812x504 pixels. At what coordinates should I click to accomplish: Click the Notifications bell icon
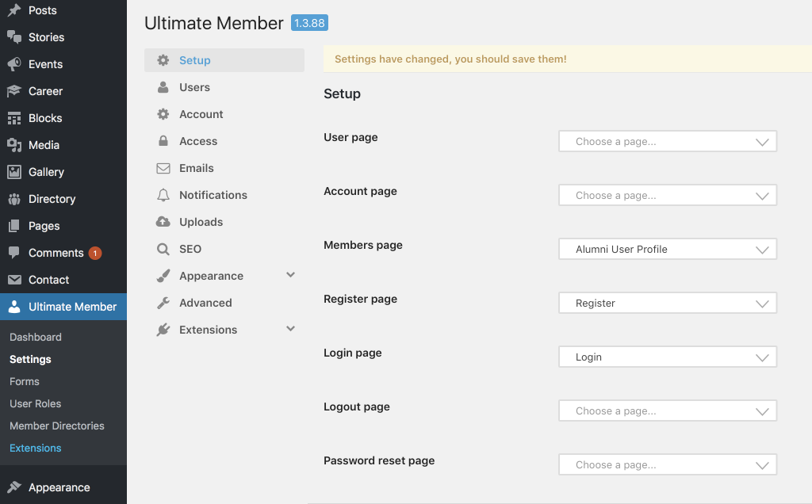[163, 195]
